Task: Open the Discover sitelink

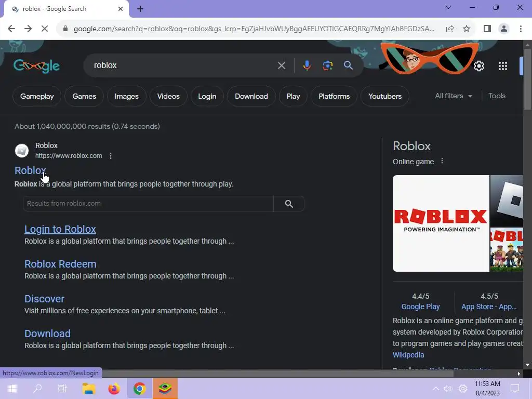Action: click(x=45, y=299)
